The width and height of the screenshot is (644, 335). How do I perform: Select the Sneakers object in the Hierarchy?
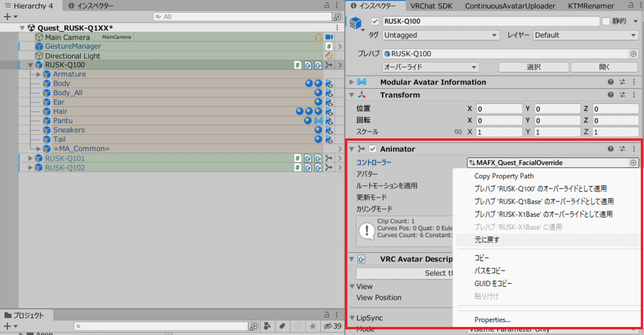pyautogui.click(x=69, y=130)
